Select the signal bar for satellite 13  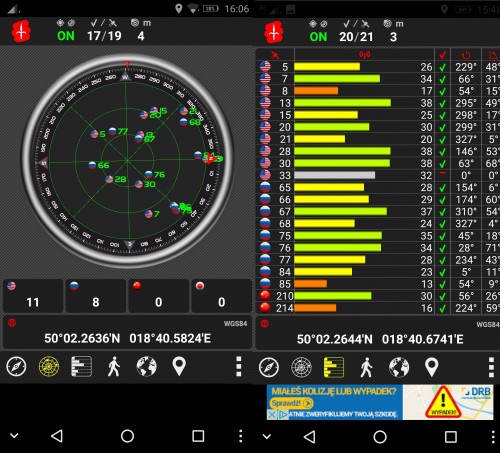pyautogui.click(x=342, y=103)
